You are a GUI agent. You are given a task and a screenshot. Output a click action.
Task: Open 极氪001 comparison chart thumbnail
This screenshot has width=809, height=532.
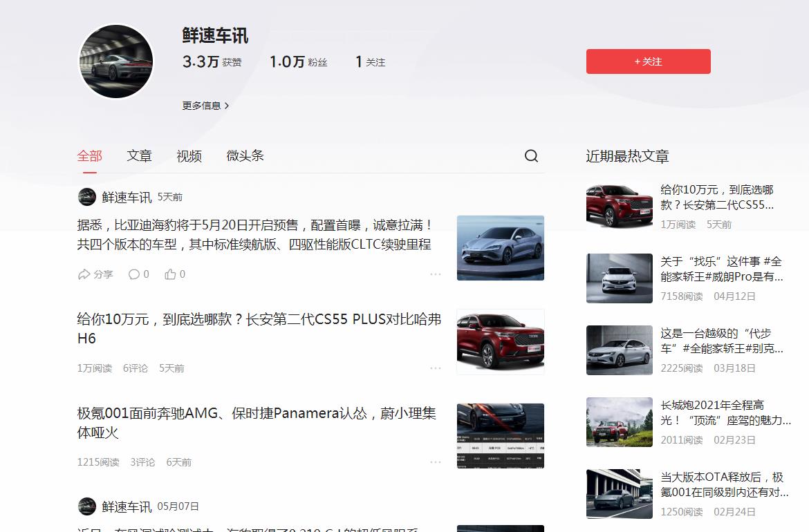pyautogui.click(x=501, y=435)
